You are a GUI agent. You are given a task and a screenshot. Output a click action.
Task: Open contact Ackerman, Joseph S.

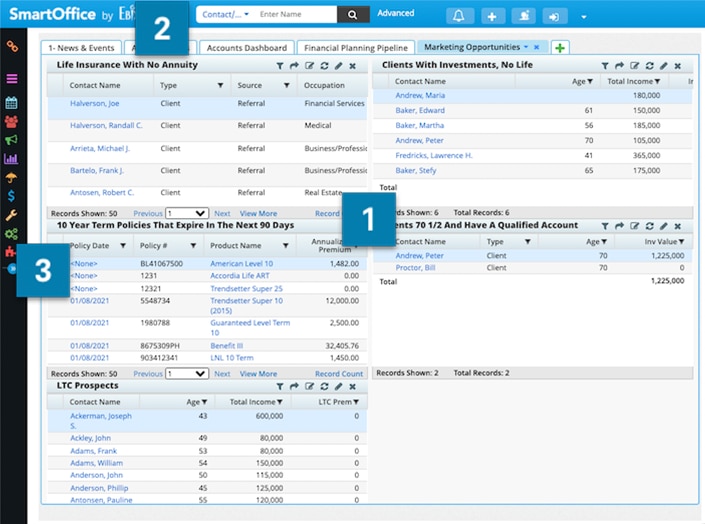[x=101, y=421]
